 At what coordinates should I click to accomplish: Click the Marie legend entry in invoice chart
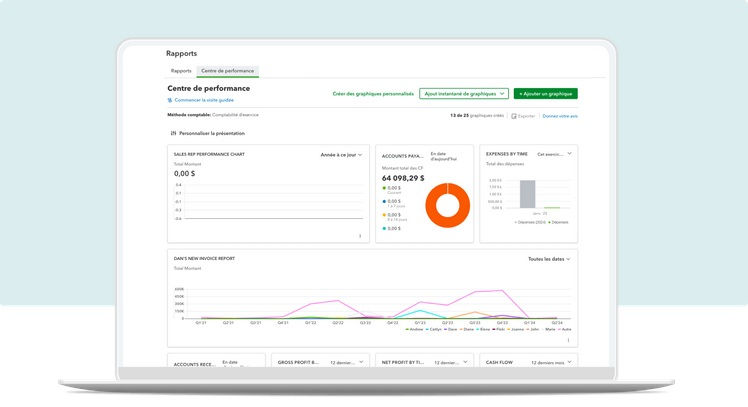(548, 329)
